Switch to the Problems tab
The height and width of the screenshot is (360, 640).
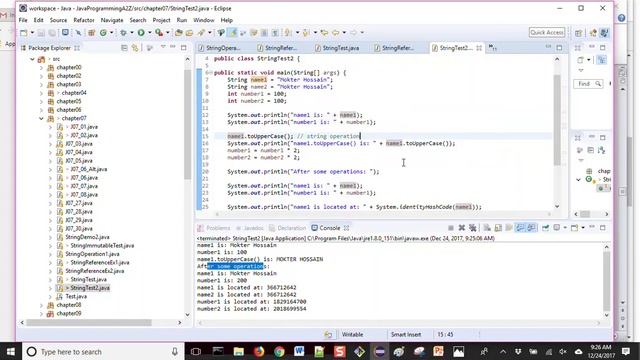coord(214,228)
